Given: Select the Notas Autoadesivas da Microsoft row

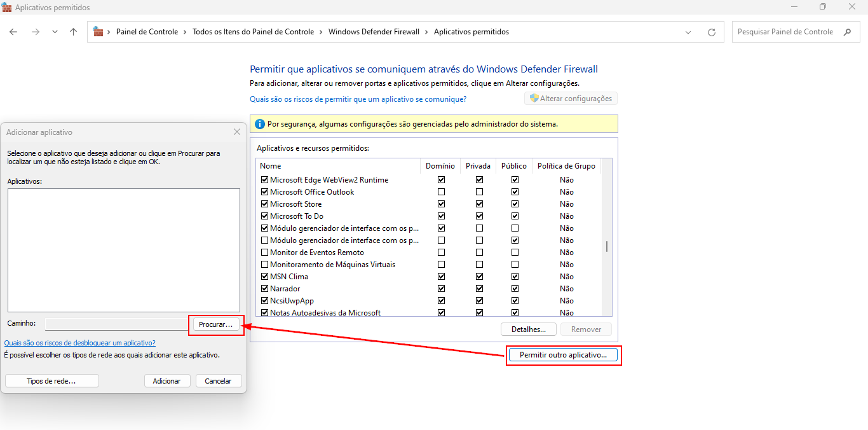Looking at the screenshot, I should 429,313.
